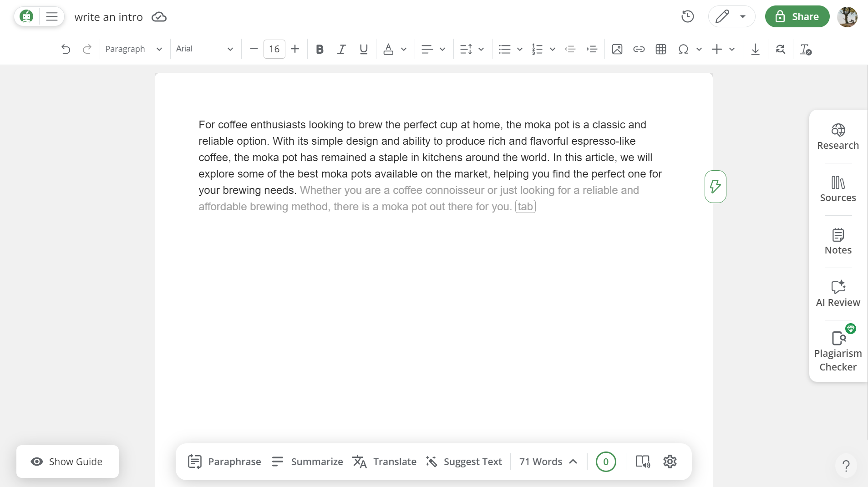Screen dimensions: 868x487
Task: Open the Sources side tab
Action: tap(838, 189)
